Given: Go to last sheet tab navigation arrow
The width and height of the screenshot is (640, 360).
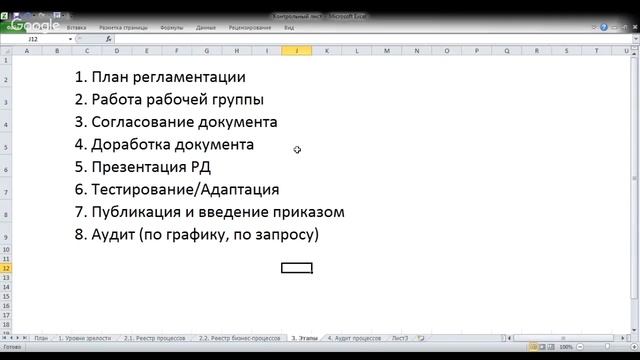Looking at the screenshot, I should (x=24, y=338).
